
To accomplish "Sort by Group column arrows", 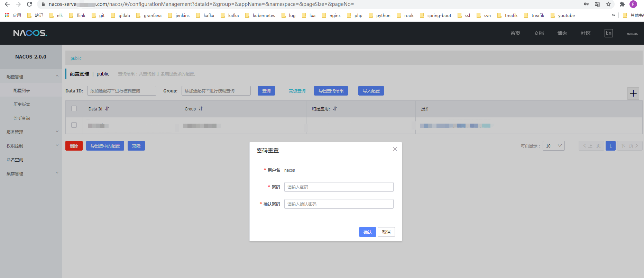I will click(x=201, y=109).
